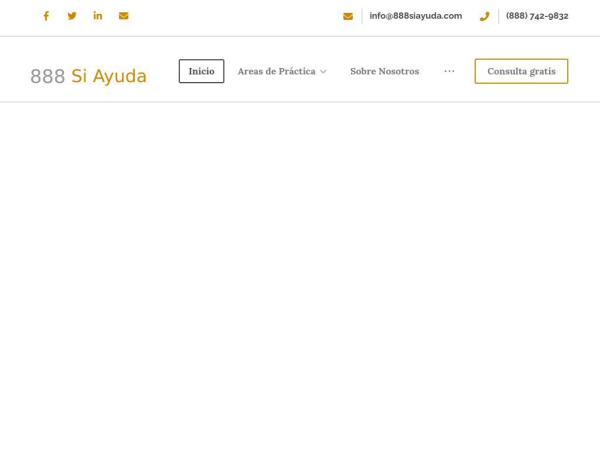Call the (888) 742-9832 phone link
This screenshot has height=450, width=600.
click(537, 16)
